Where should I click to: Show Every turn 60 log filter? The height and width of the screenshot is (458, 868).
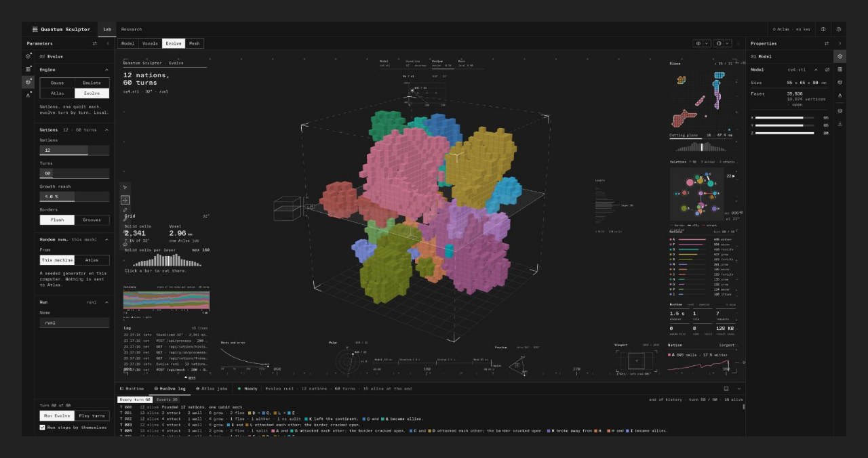(135, 400)
